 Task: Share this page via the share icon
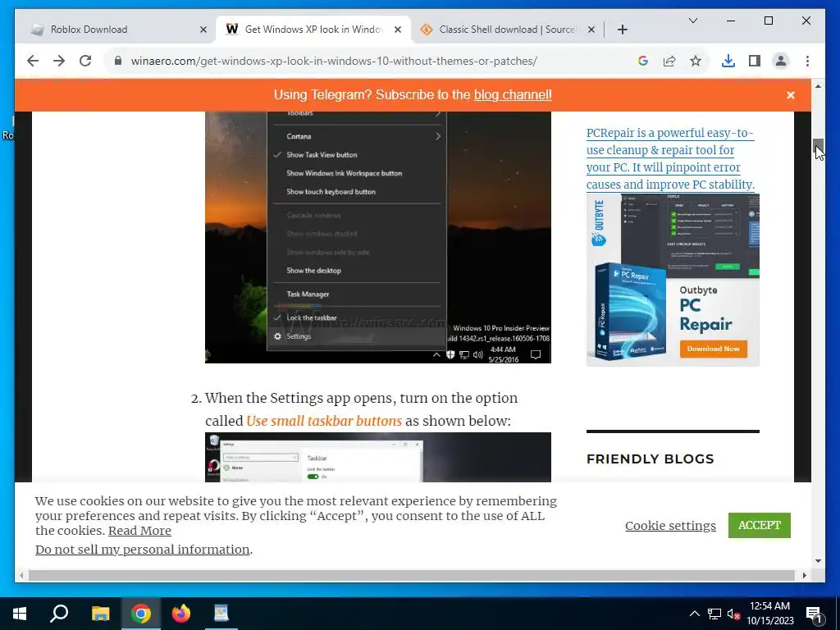click(x=669, y=61)
